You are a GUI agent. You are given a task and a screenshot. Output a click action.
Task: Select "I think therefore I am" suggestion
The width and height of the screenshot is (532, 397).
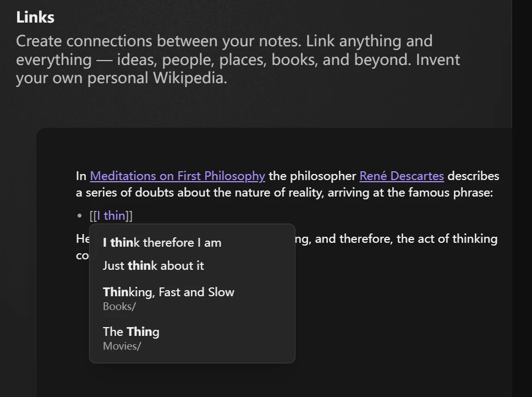(x=162, y=242)
